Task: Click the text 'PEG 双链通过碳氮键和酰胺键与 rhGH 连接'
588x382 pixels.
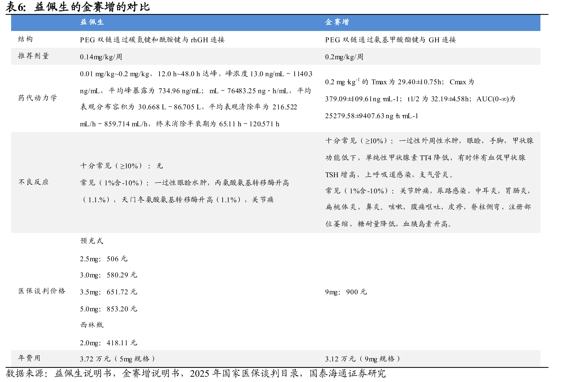Action: click(x=152, y=40)
